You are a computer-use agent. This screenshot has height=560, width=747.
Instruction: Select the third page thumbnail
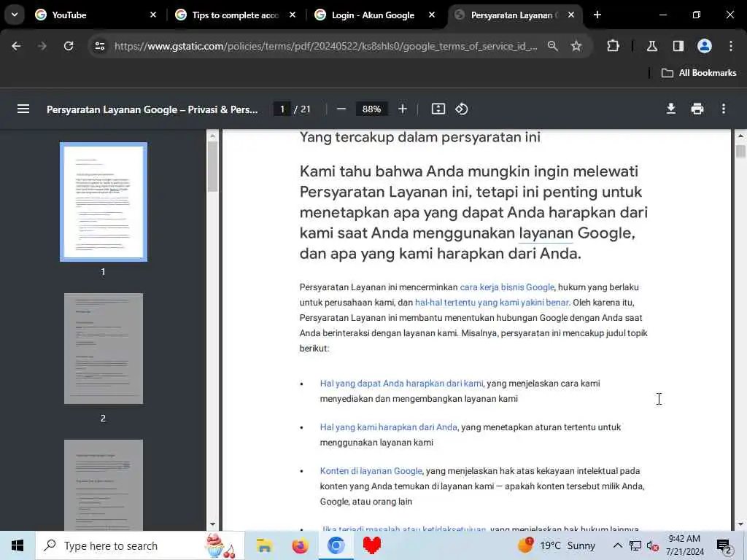104,485
